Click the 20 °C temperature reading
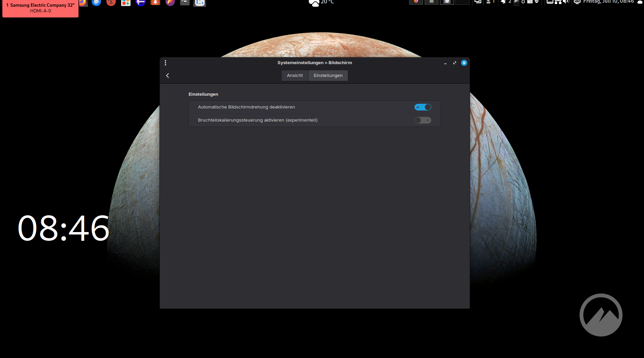The image size is (644, 358). [327, 2]
